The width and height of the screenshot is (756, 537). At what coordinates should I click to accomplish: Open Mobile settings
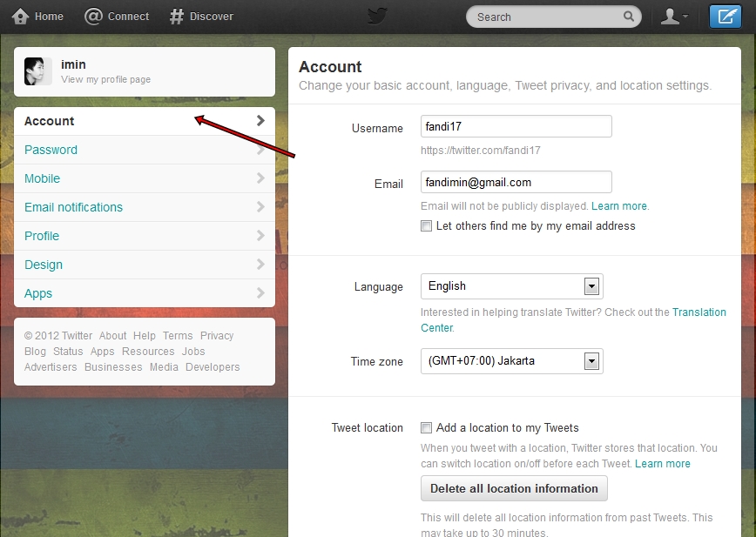coord(145,178)
